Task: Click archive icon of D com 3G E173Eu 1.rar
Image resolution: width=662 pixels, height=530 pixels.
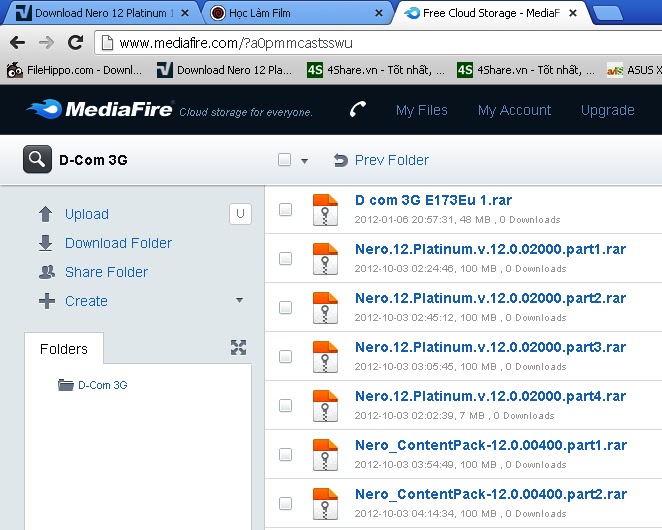Action: pos(325,210)
